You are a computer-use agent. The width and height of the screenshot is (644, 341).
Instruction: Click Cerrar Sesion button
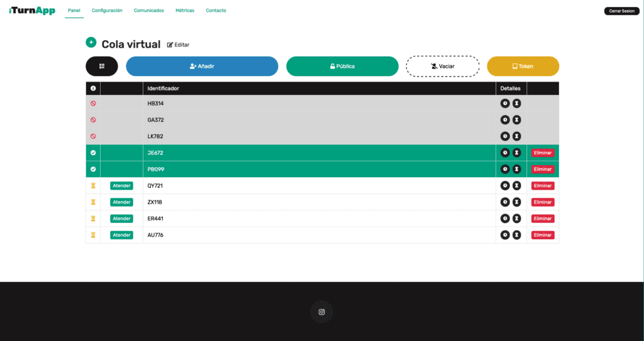point(622,11)
